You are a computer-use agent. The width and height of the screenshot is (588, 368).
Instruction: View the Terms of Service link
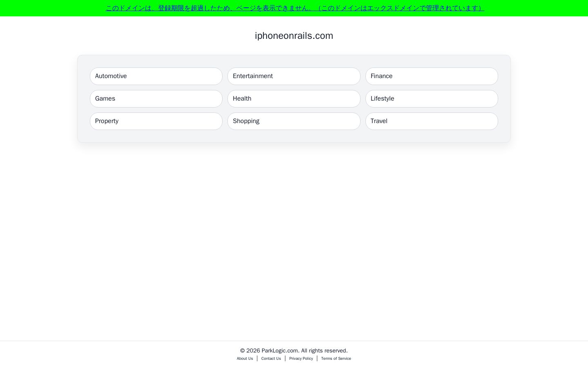coord(336,359)
